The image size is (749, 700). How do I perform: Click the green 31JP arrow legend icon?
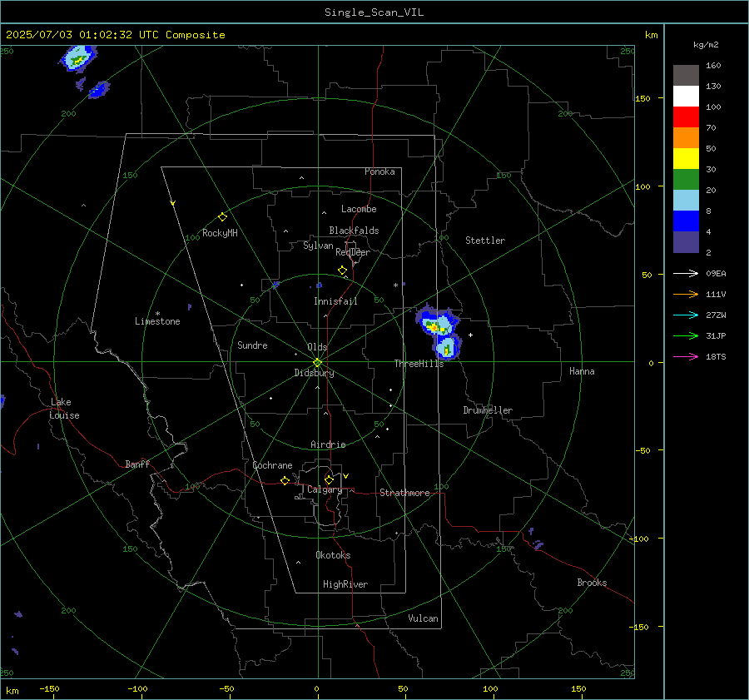pyautogui.click(x=686, y=336)
